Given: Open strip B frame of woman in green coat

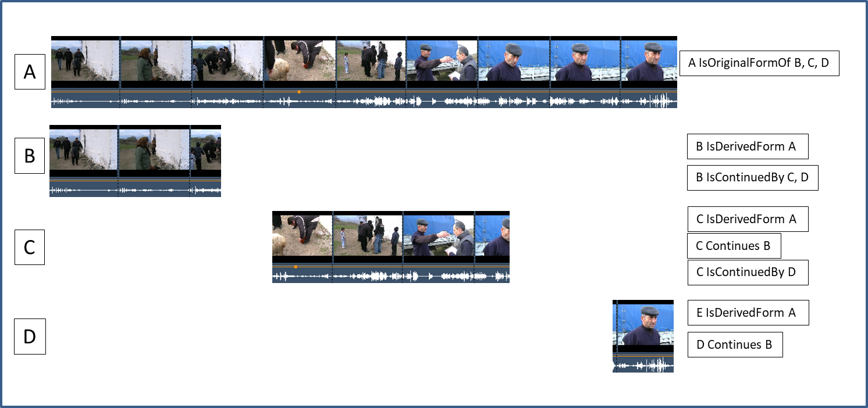Looking at the screenshot, I should point(154,150).
